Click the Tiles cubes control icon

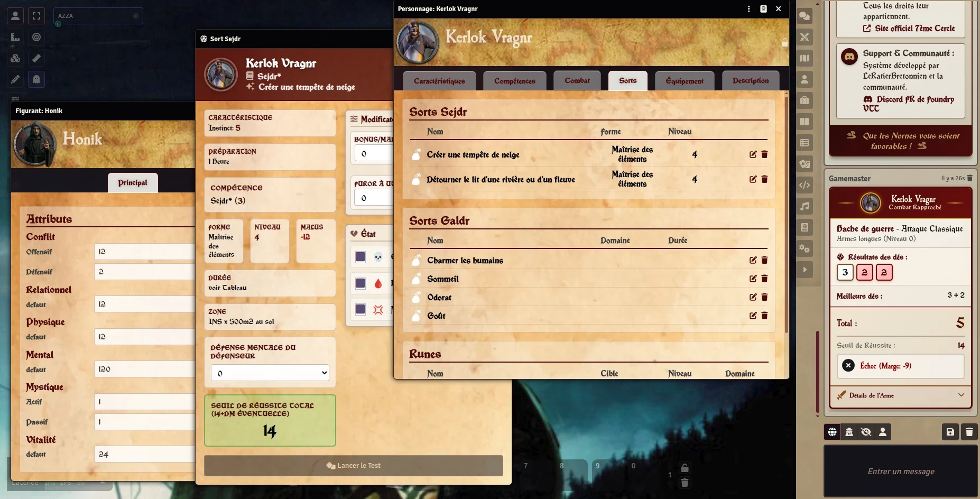coord(15,58)
